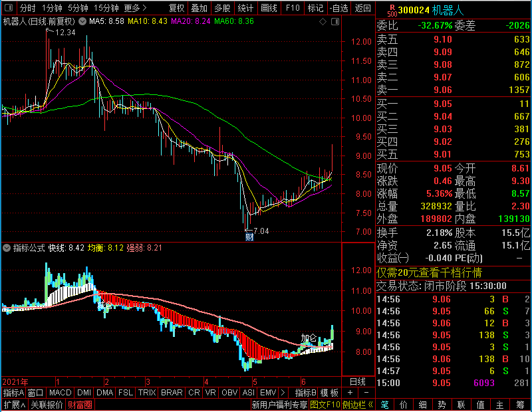Click 返回 to go back

click(362, 8)
